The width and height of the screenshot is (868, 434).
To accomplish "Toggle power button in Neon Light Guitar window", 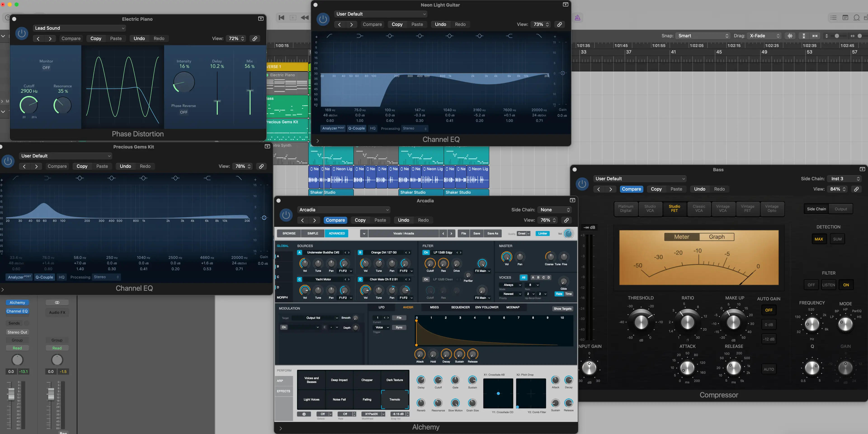I will point(323,19).
